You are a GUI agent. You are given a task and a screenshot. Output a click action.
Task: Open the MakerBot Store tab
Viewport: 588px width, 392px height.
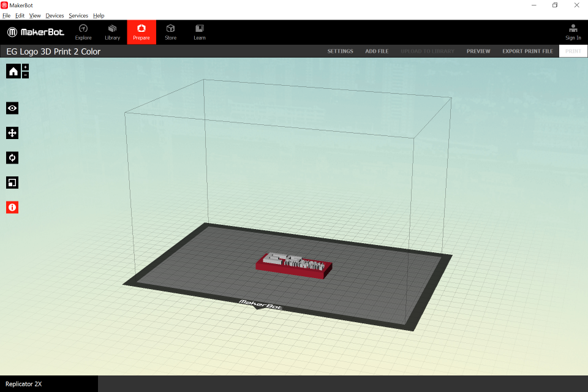tap(171, 32)
